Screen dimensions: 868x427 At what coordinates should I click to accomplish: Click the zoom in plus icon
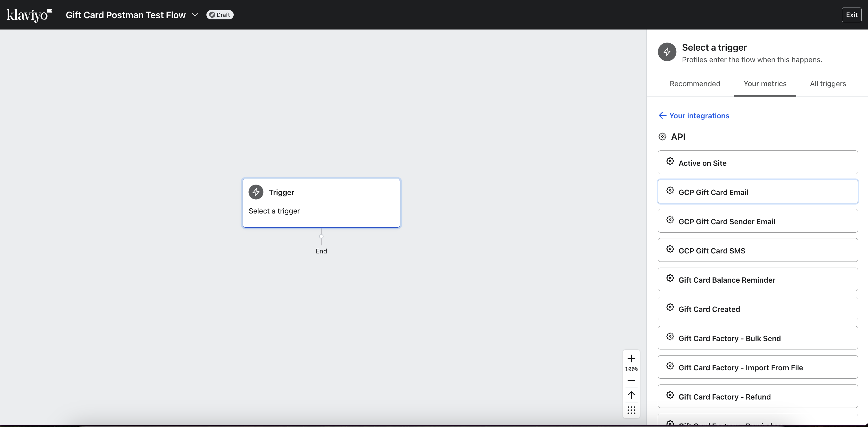coord(631,358)
